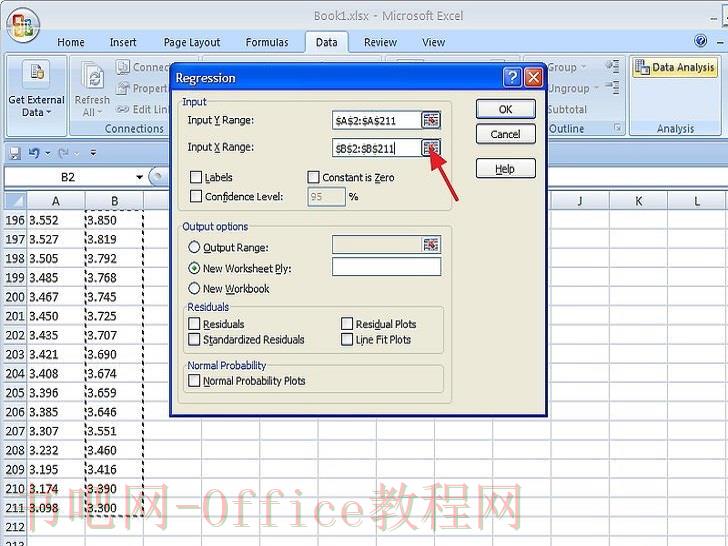Select row 200 header
This screenshot has width=728, height=546.
[x=15, y=297]
